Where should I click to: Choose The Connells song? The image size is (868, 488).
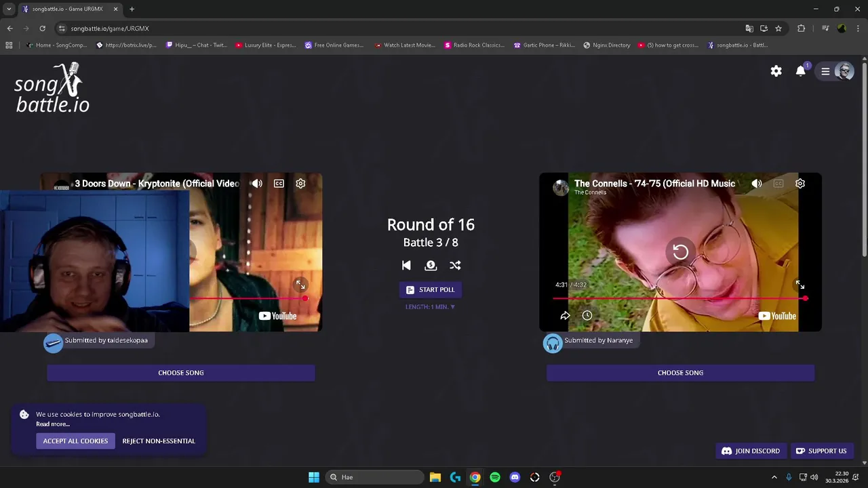point(680,373)
